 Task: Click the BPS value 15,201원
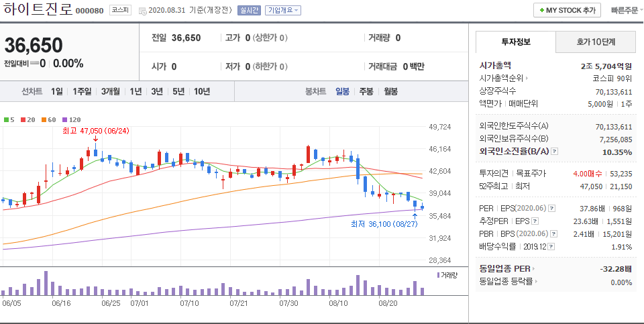[618, 234]
